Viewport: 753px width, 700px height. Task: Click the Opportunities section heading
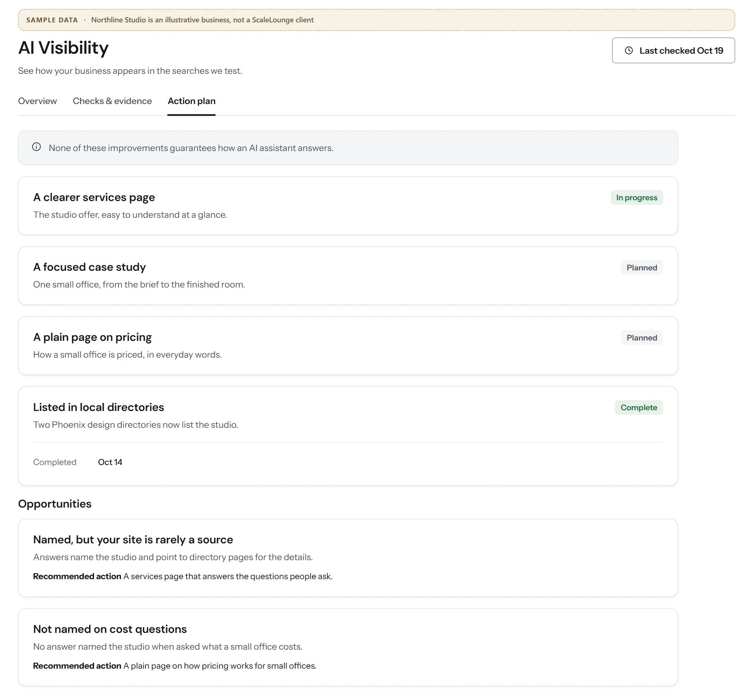click(55, 504)
